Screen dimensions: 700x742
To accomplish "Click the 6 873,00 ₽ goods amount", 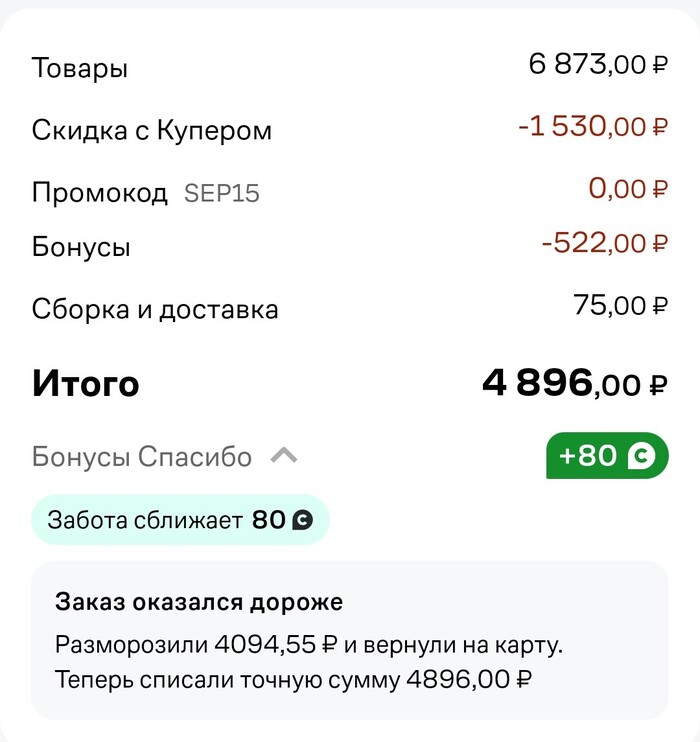I will (598, 65).
